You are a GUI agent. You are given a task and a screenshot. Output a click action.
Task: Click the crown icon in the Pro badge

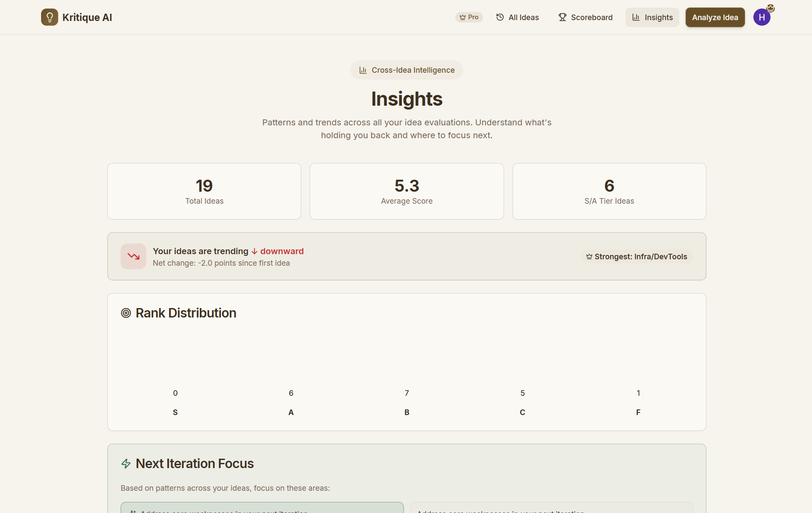pyautogui.click(x=462, y=17)
